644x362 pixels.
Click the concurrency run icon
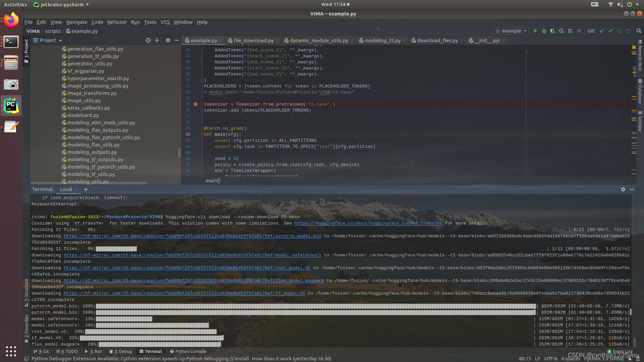point(570,31)
